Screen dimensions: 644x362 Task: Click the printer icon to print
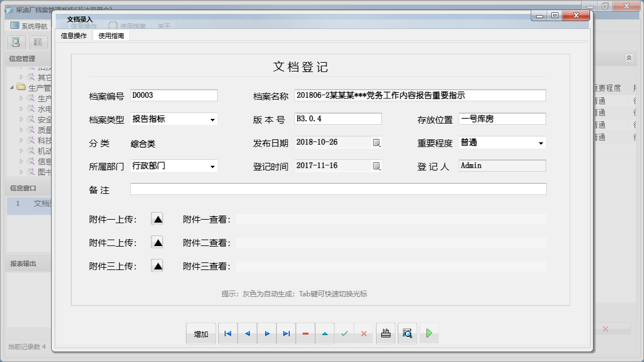tap(385, 333)
